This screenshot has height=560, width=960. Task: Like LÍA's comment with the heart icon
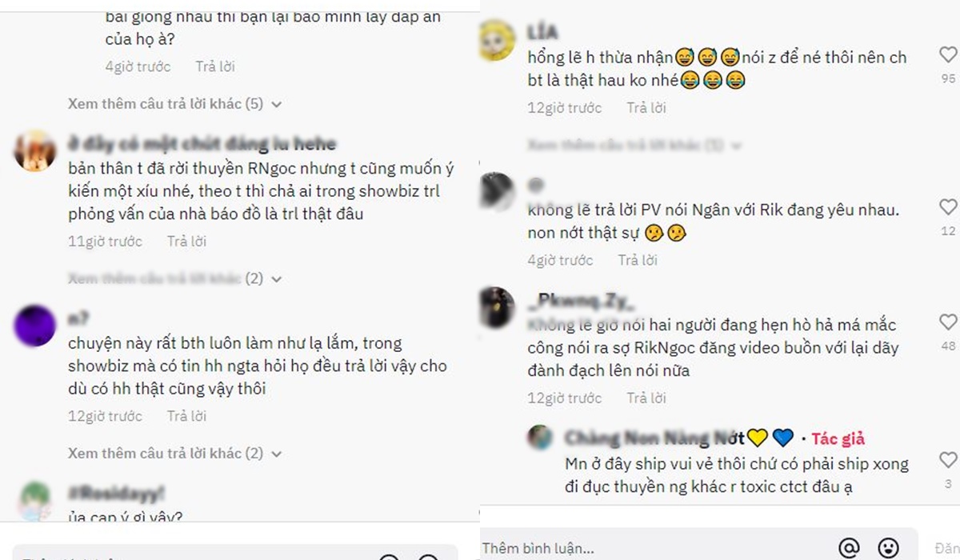(x=948, y=55)
